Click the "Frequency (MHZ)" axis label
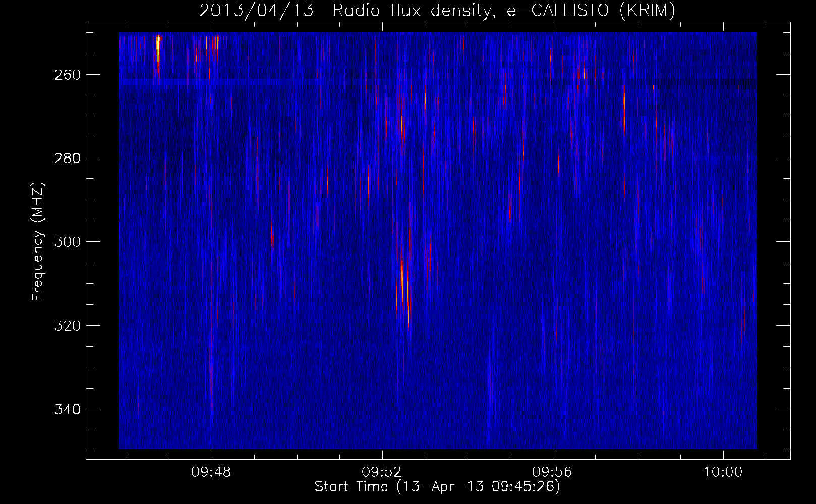 38,242
